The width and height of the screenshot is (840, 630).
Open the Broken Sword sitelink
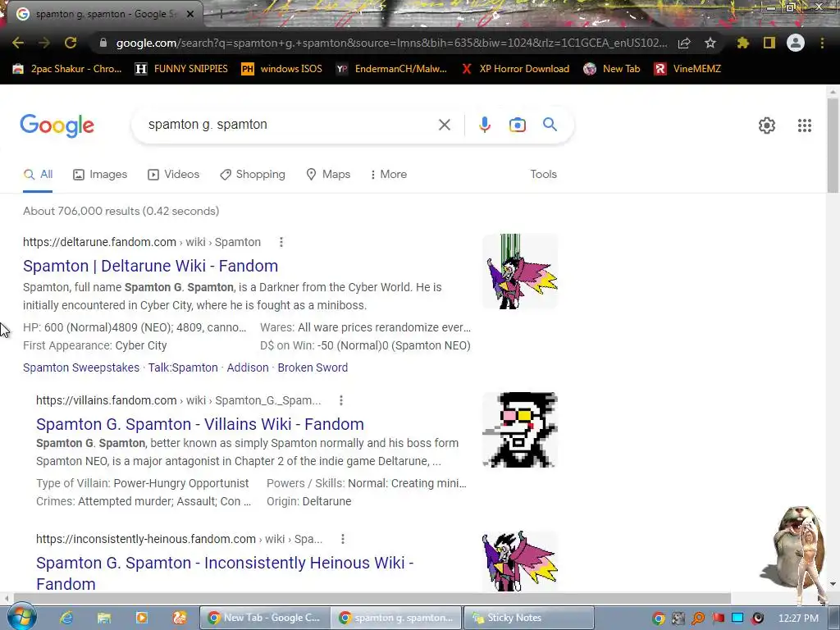[313, 367]
